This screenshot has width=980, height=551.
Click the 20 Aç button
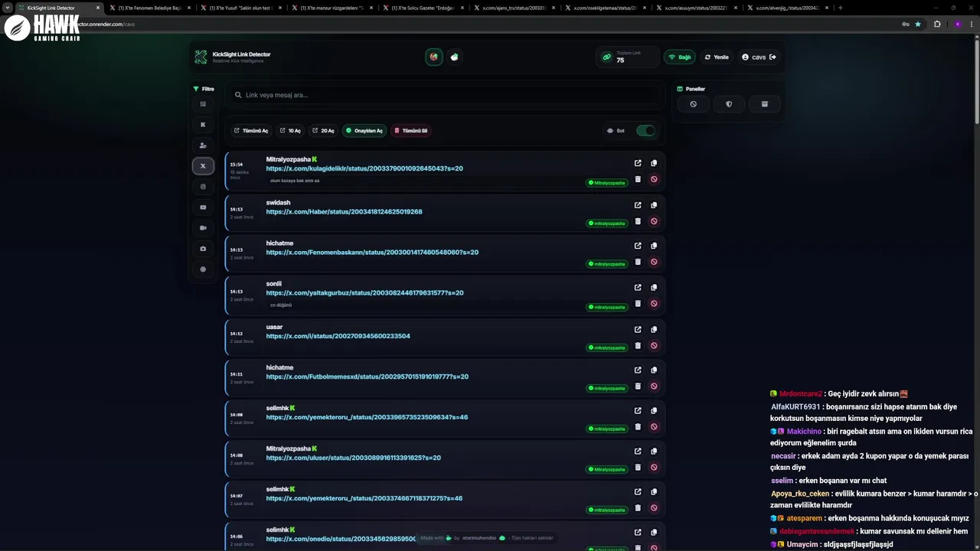pyautogui.click(x=323, y=131)
